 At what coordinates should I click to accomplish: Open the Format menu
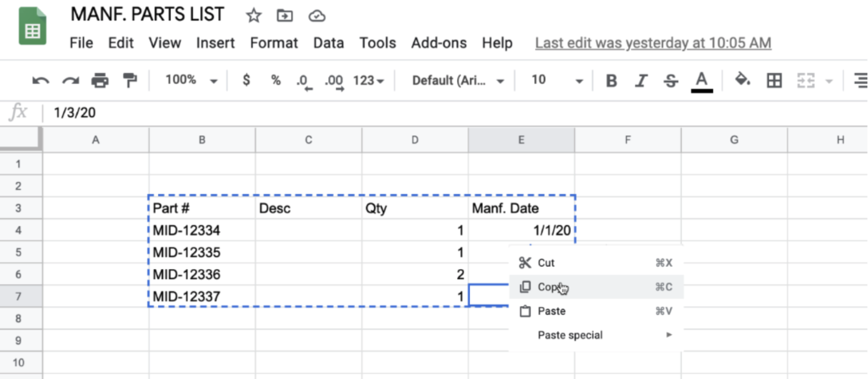[274, 43]
